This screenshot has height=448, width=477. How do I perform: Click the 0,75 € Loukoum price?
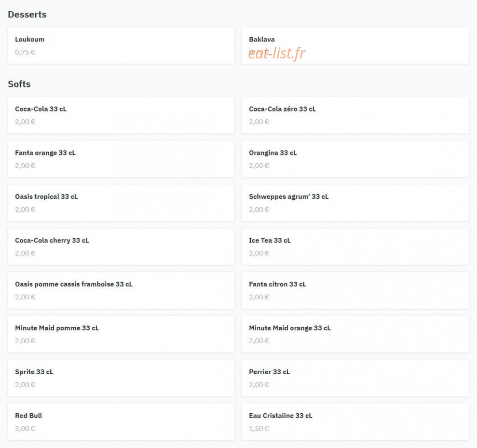[x=25, y=52]
